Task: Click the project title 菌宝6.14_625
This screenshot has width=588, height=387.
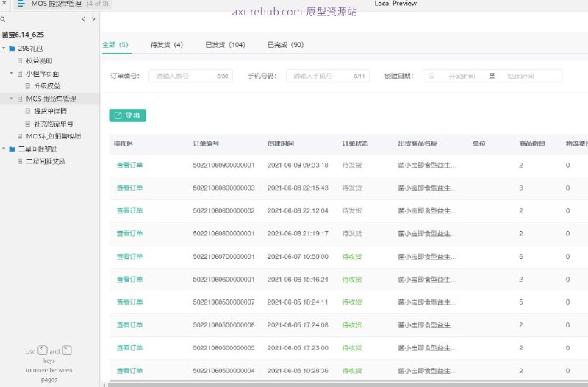Action: coord(23,35)
